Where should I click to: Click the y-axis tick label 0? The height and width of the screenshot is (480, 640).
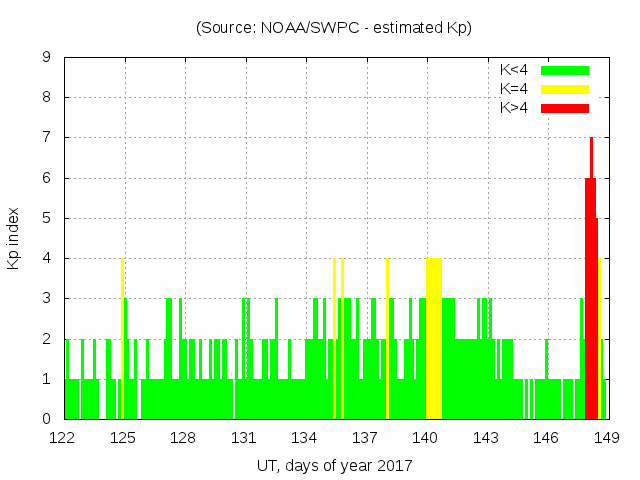[47, 419]
